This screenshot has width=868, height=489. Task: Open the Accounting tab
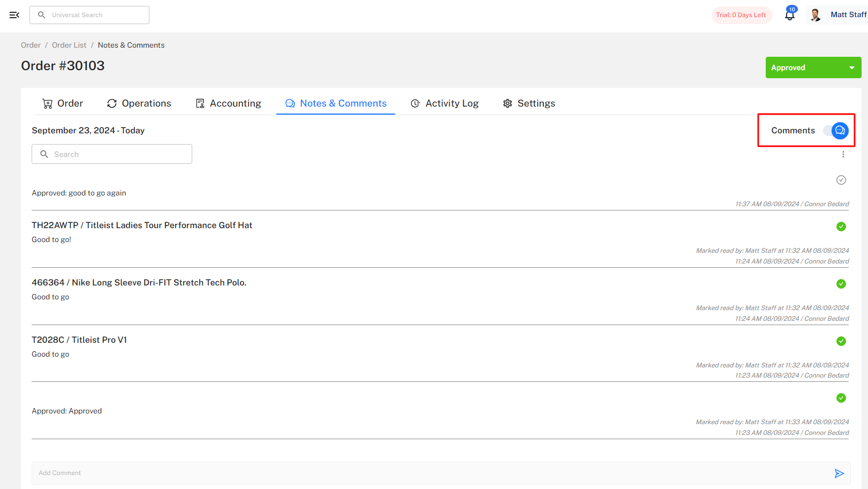pos(229,103)
